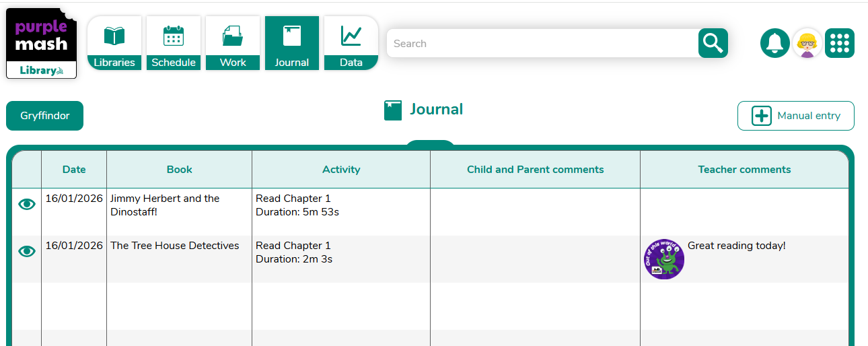Open the apps grid menu
Image resolution: width=868 pixels, height=346 pixels.
[x=840, y=43]
